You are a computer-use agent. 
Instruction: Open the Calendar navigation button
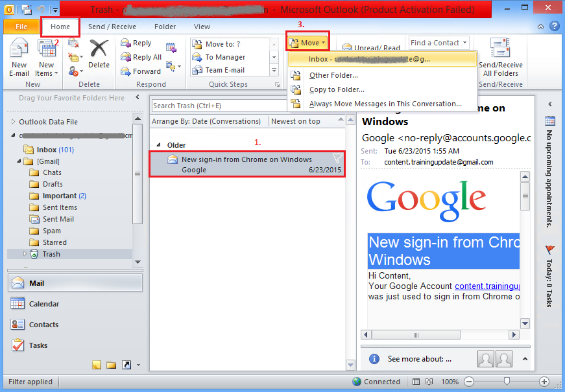click(x=75, y=304)
